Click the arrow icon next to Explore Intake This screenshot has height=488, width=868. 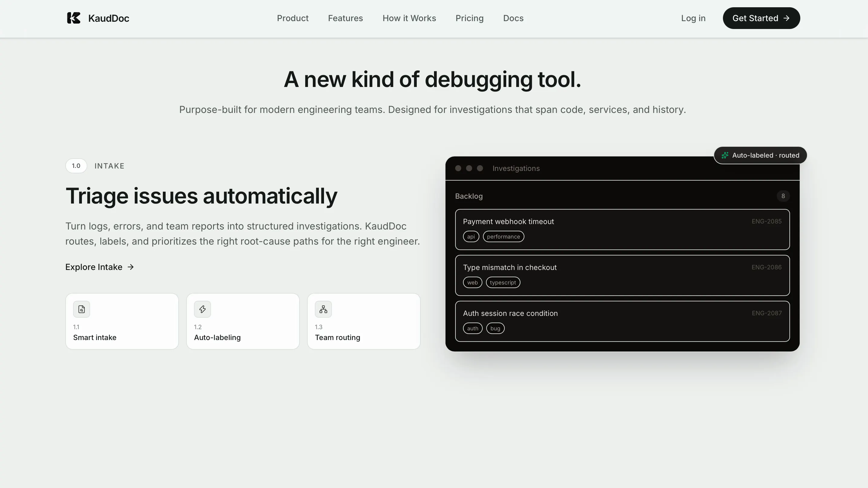131,267
